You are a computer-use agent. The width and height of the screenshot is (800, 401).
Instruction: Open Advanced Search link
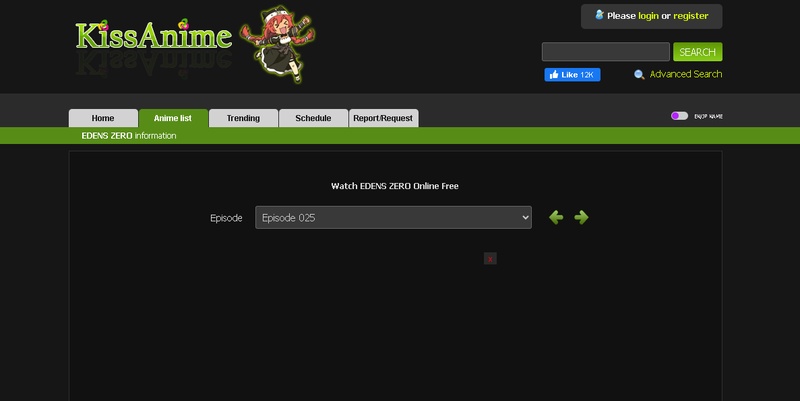686,74
